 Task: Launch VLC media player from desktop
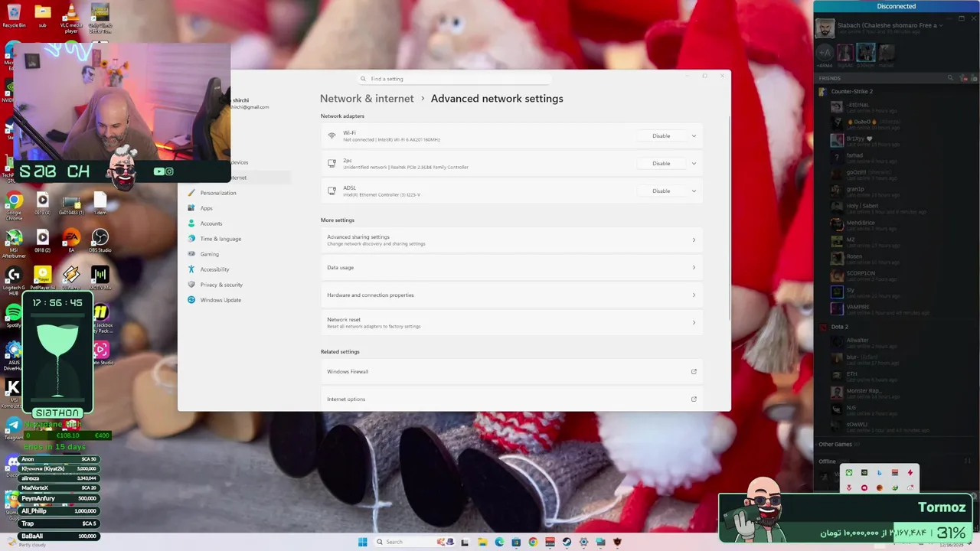[x=71, y=17]
